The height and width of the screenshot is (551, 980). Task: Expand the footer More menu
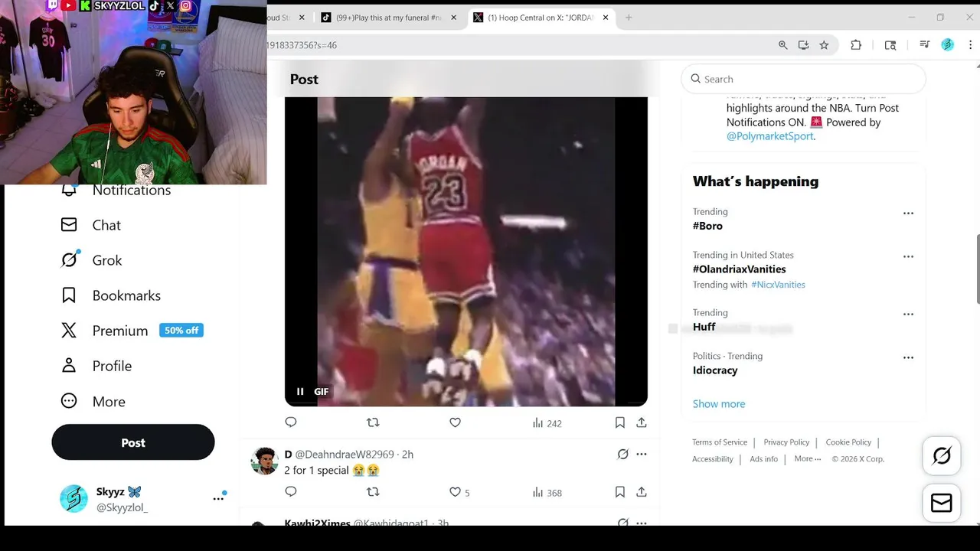point(807,459)
